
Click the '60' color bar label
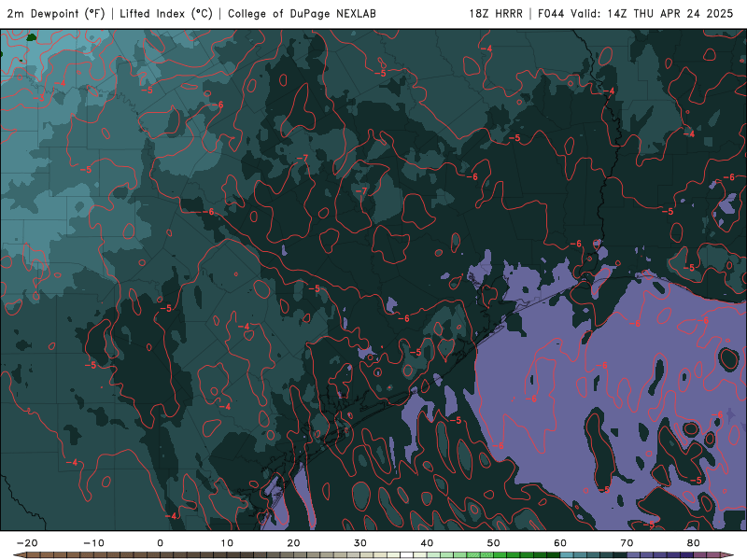tap(560, 543)
